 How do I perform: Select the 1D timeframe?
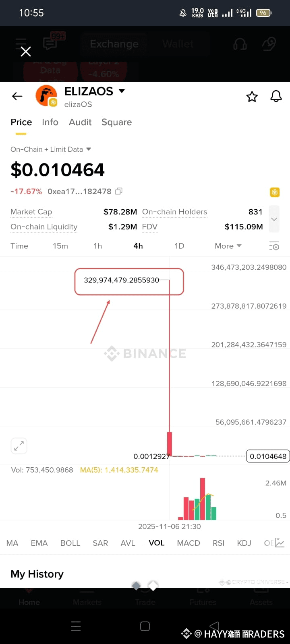pos(179,246)
